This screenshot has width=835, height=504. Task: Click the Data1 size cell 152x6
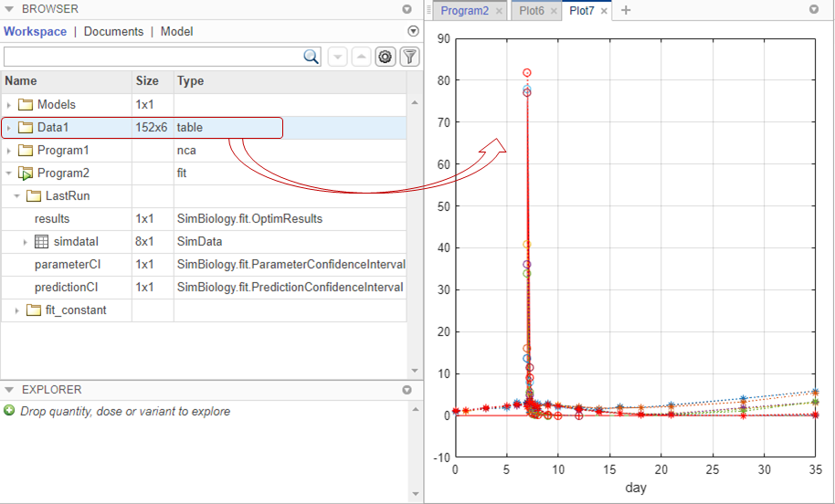(152, 127)
